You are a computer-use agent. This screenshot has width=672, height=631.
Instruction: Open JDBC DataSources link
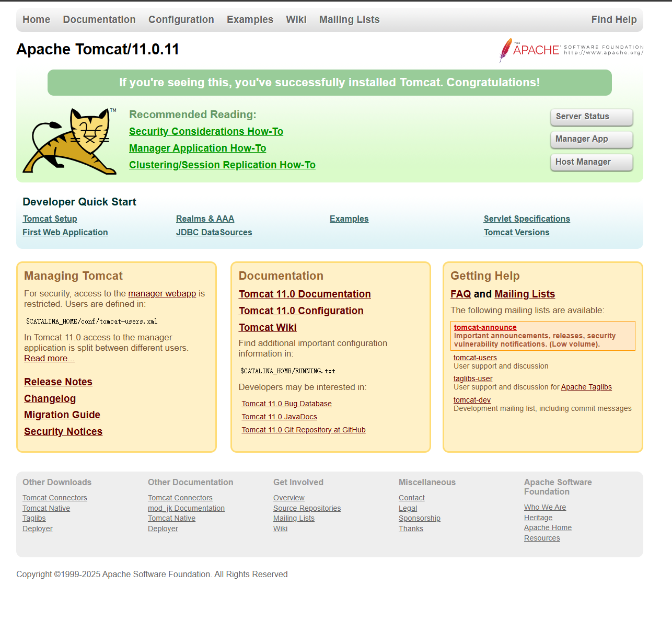214,232
